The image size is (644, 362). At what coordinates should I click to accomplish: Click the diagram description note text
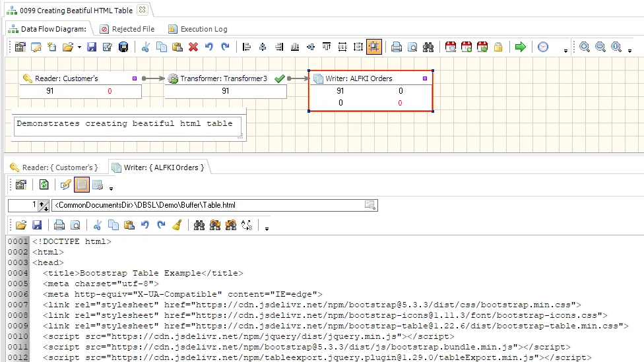click(125, 123)
